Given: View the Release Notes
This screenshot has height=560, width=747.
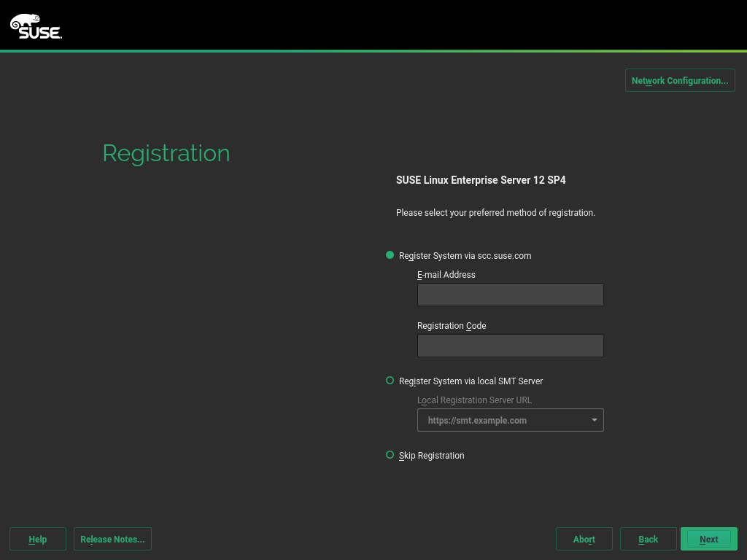Looking at the screenshot, I should coord(112,539).
